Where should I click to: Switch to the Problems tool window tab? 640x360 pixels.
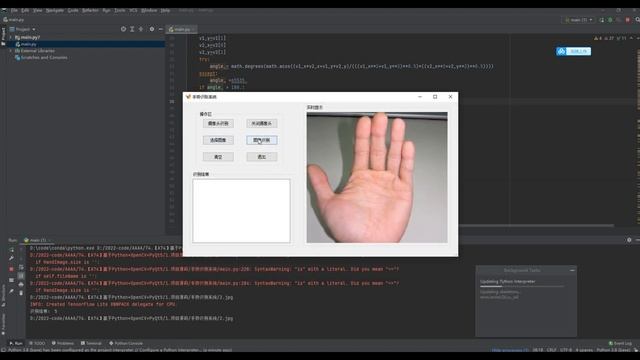click(x=63, y=343)
